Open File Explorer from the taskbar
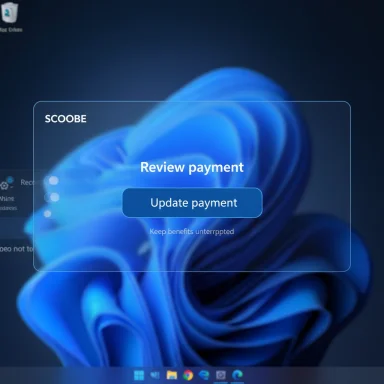The width and height of the screenshot is (384, 384). 172,375
